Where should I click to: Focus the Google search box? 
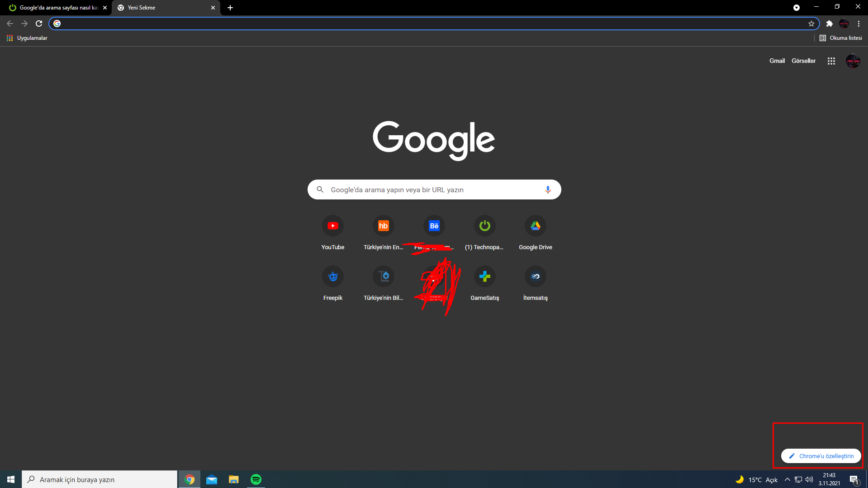[x=434, y=190]
